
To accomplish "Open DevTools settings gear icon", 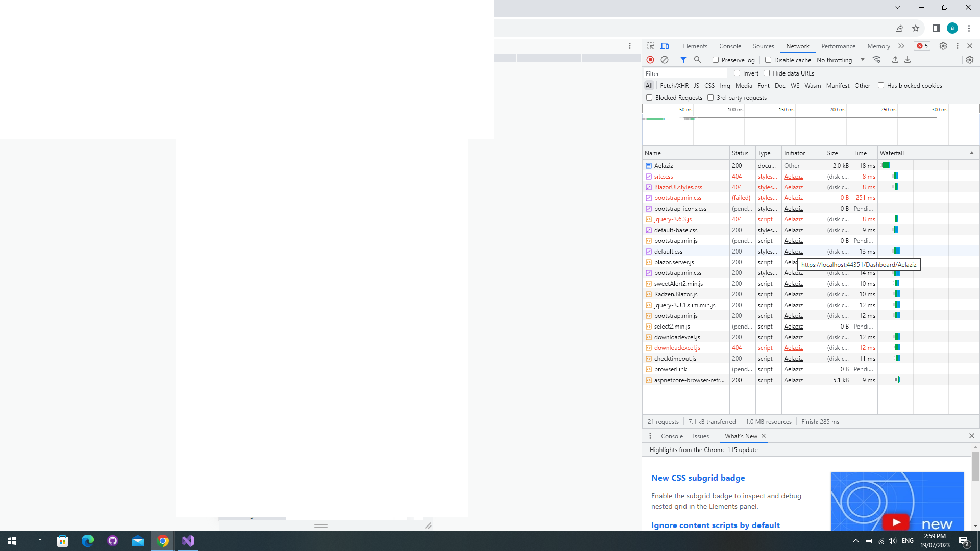I will (x=943, y=46).
